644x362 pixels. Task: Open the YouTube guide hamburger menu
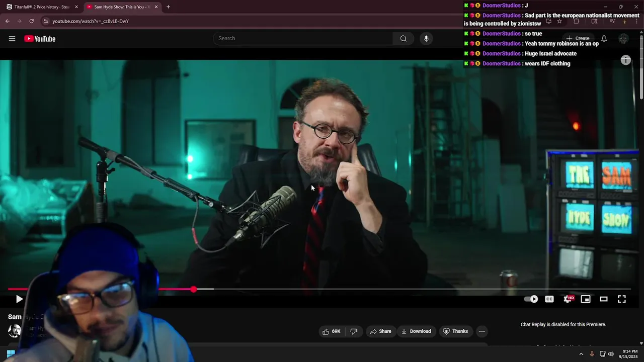coord(12,39)
